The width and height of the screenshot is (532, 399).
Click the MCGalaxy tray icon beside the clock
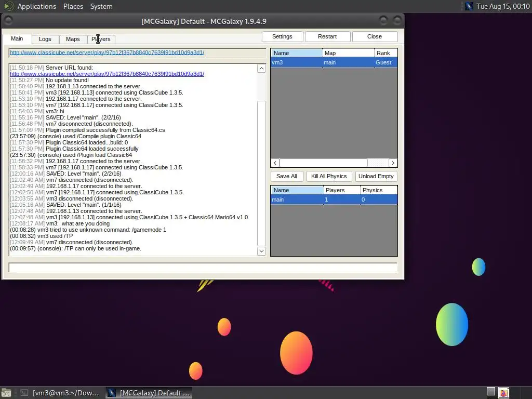click(469, 6)
